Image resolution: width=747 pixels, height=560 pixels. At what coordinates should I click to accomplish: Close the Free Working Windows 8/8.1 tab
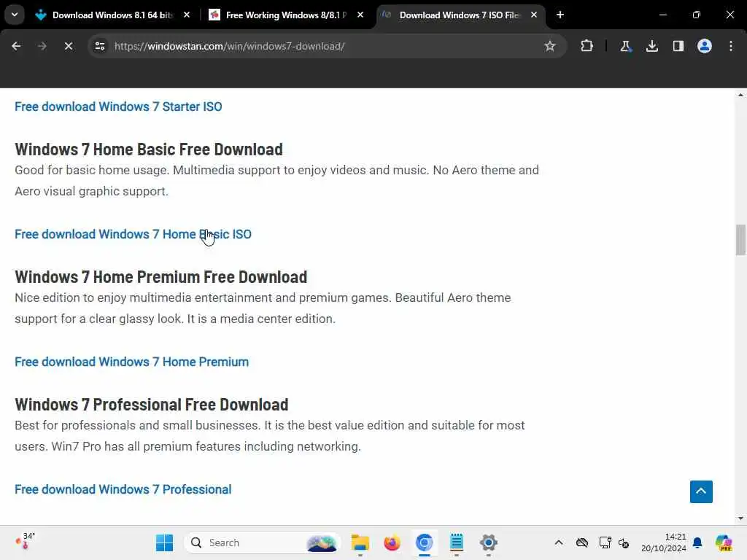[360, 15]
